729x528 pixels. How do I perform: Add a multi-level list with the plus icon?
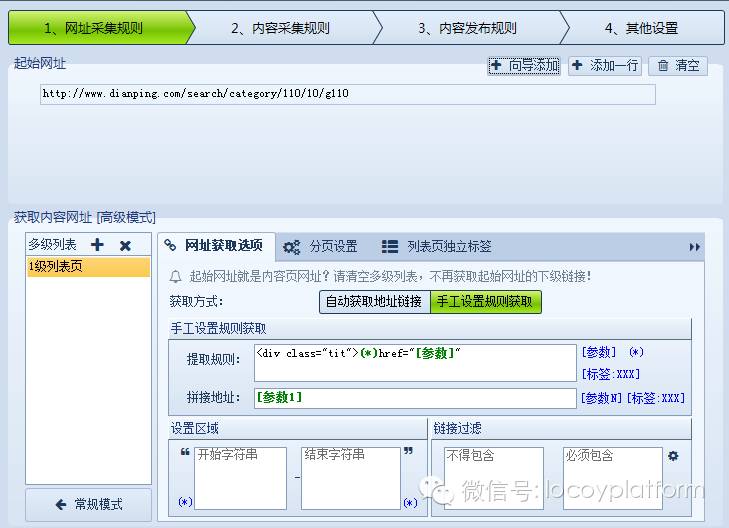[x=97, y=245]
